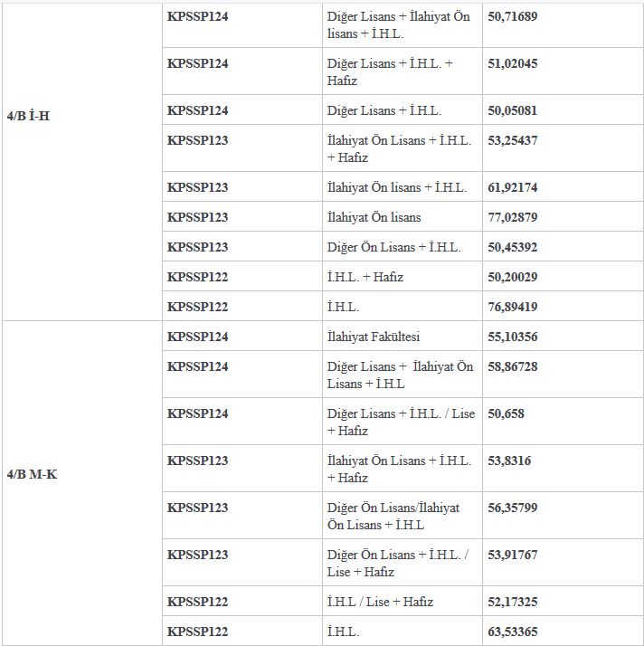Select the score 53,8316 cell
Image resolution: width=644 pixels, height=646 pixels.
pyautogui.click(x=508, y=461)
